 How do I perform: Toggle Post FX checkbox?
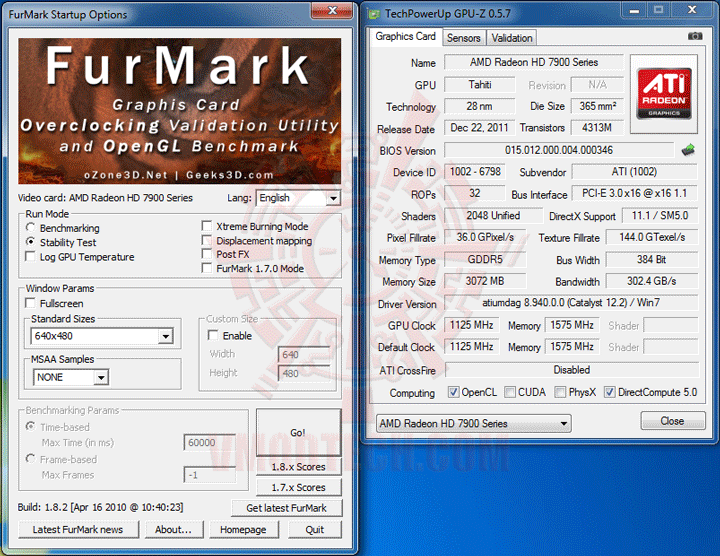pyautogui.click(x=207, y=254)
